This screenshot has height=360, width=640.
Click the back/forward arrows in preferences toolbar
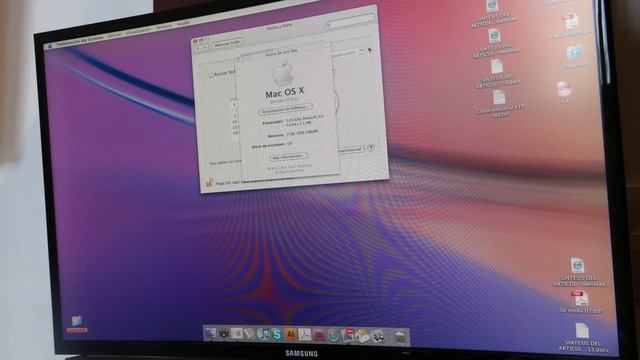[202, 47]
